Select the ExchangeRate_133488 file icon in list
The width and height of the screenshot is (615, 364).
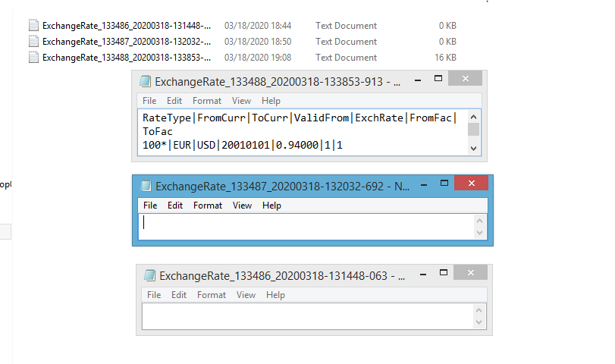click(x=33, y=58)
